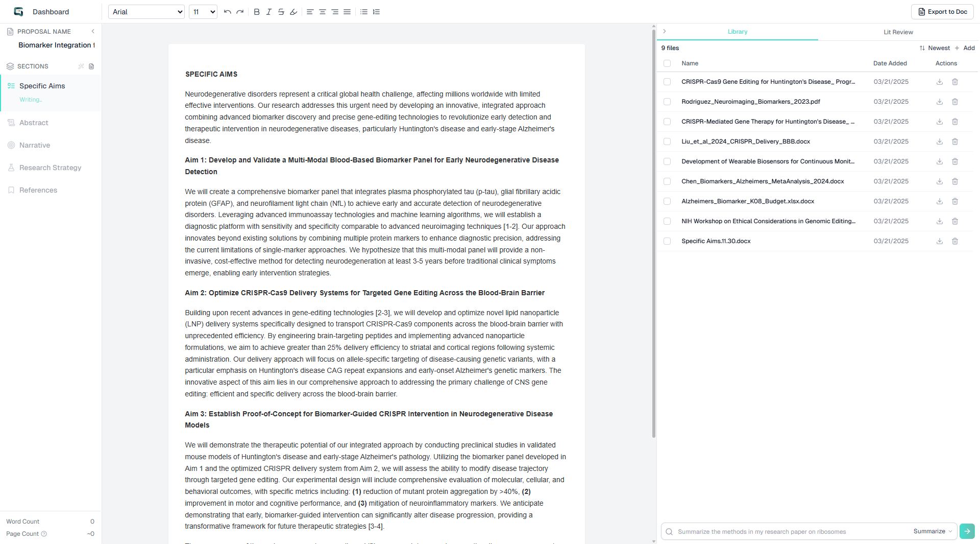This screenshot has height=544, width=980.
Task: Open the Research Strategy section
Action: pyautogui.click(x=51, y=168)
